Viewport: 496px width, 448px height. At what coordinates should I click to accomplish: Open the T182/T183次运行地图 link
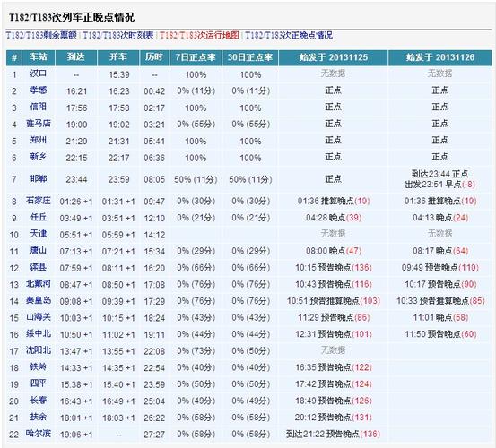pos(199,35)
